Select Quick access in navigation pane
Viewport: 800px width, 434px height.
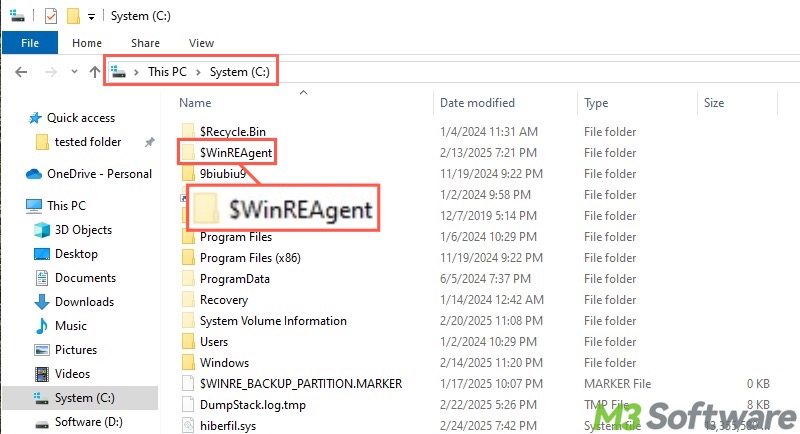point(81,118)
